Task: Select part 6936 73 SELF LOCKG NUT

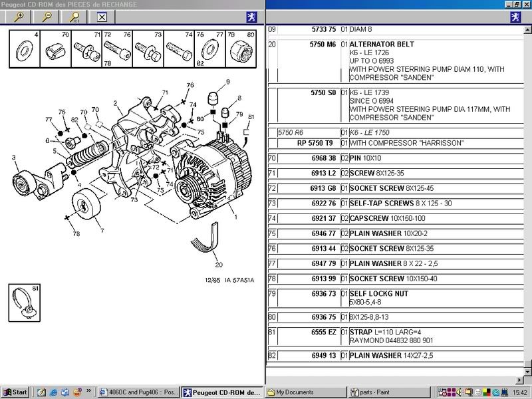Action: click(x=396, y=298)
